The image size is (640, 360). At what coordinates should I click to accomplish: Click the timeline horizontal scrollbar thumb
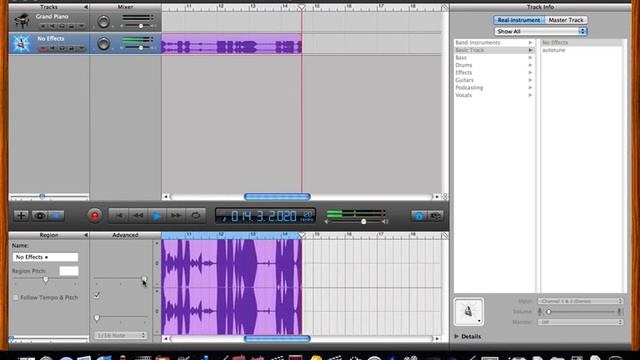click(277, 197)
